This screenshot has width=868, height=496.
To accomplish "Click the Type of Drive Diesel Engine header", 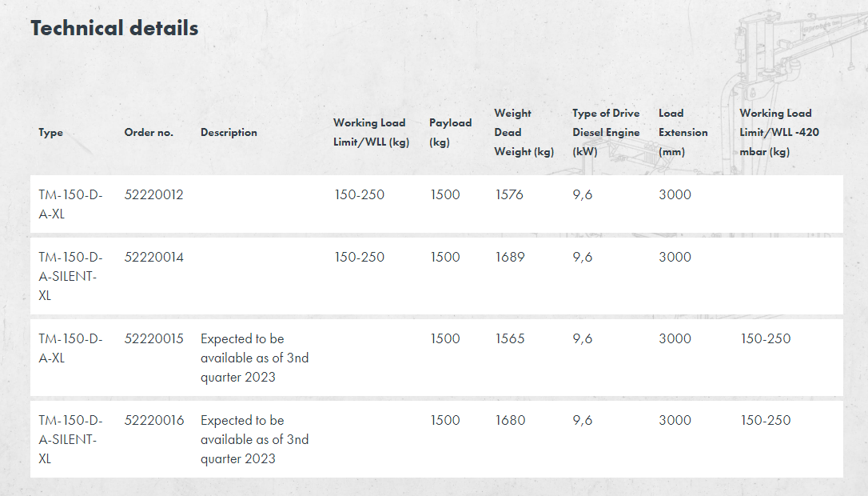I will tap(606, 133).
